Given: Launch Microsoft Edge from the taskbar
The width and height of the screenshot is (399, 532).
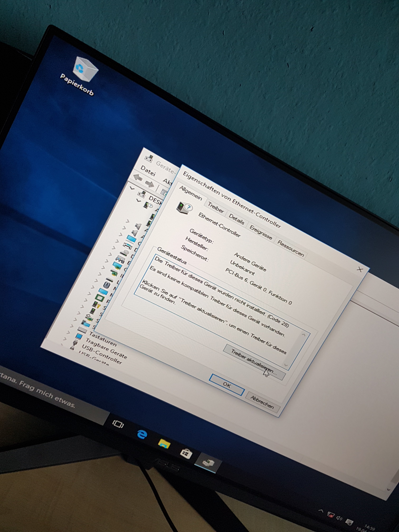Looking at the screenshot, I should pyautogui.click(x=142, y=434).
